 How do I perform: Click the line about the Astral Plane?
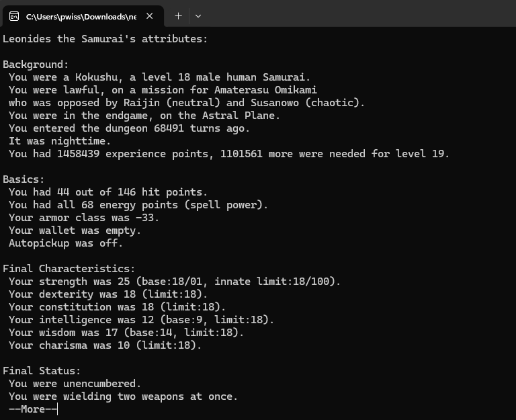(x=144, y=116)
